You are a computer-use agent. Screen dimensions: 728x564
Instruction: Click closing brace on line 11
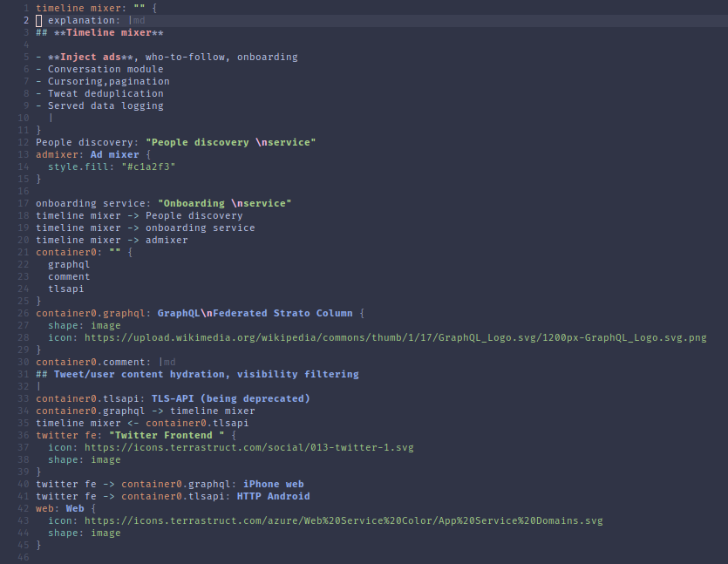(38, 130)
